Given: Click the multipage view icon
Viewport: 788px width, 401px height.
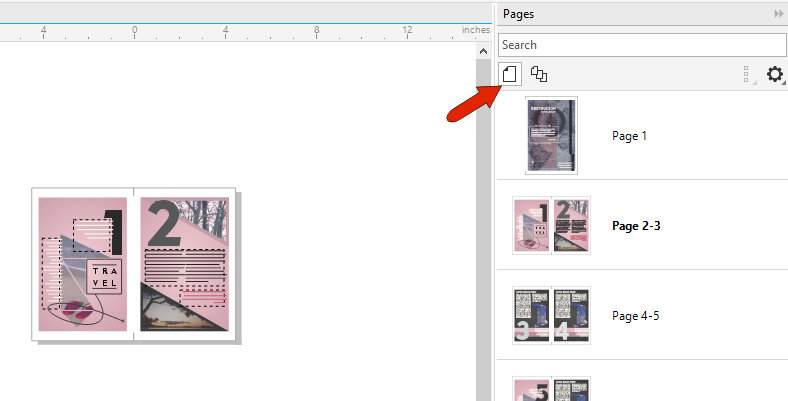Looking at the screenshot, I should point(539,74).
